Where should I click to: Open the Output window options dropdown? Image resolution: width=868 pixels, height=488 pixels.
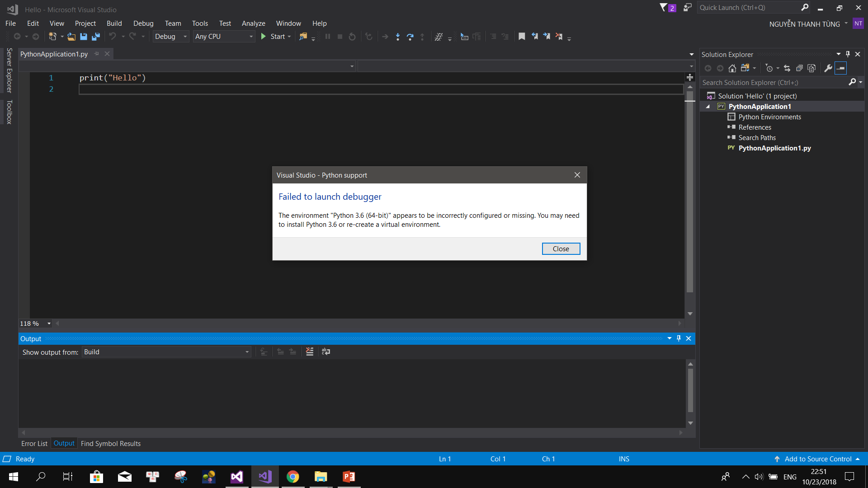(x=670, y=338)
